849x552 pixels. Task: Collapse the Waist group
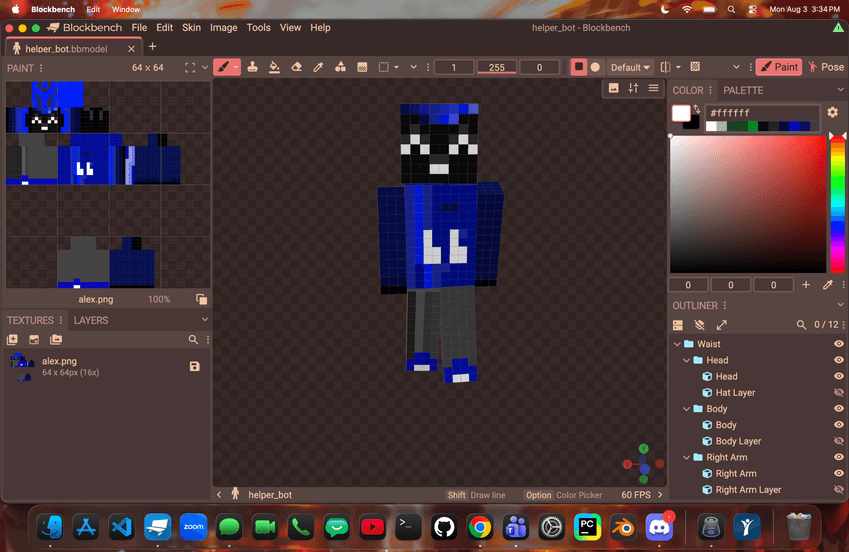(677, 344)
